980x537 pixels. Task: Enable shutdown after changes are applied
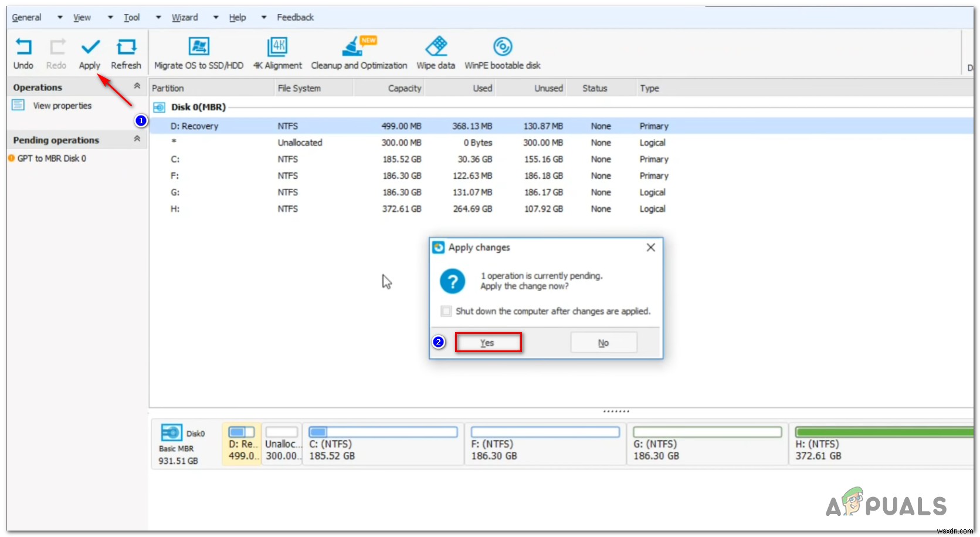(x=446, y=311)
